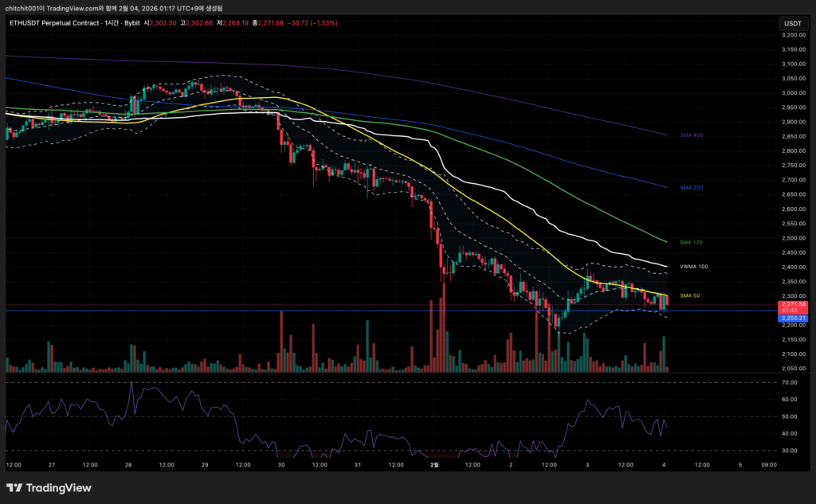Select the green SMA 120 line label
The image size is (816, 504).
coord(691,241)
